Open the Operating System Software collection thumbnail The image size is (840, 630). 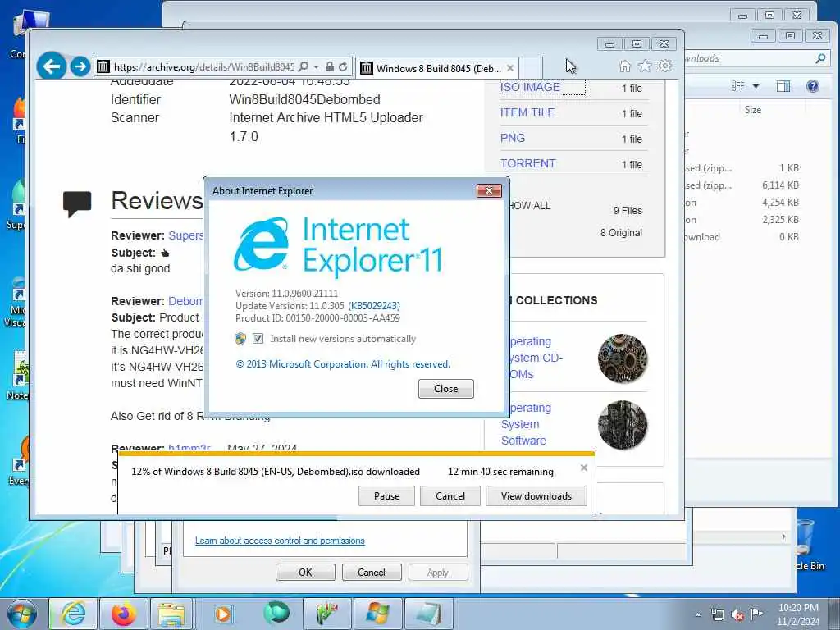[x=623, y=425]
